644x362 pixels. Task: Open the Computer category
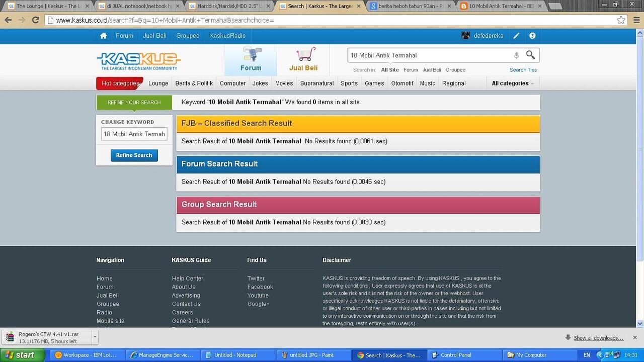232,83
